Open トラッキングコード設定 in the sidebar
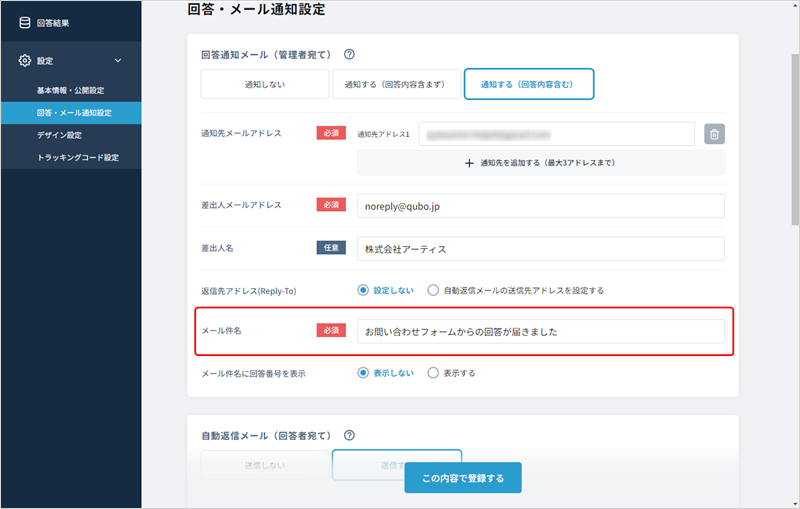Image resolution: width=800 pixels, height=509 pixels. point(77,157)
